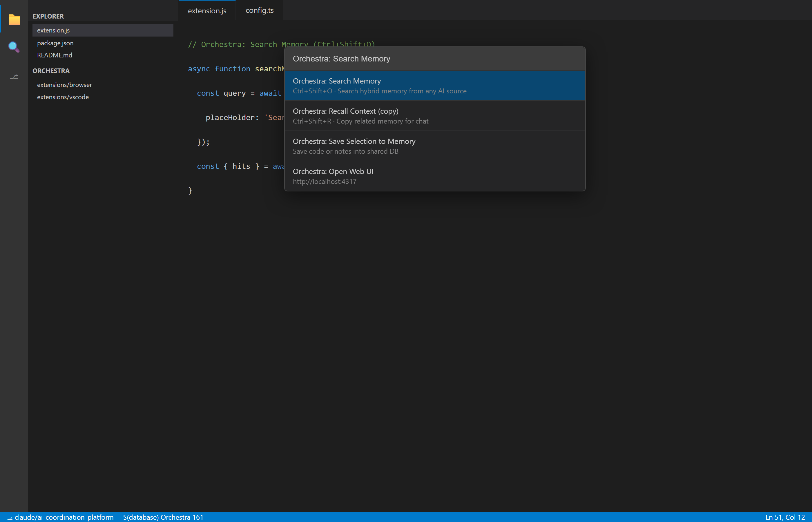The height and width of the screenshot is (522, 812).
Task: Click the git branch icon in status bar
Action: coord(10,518)
